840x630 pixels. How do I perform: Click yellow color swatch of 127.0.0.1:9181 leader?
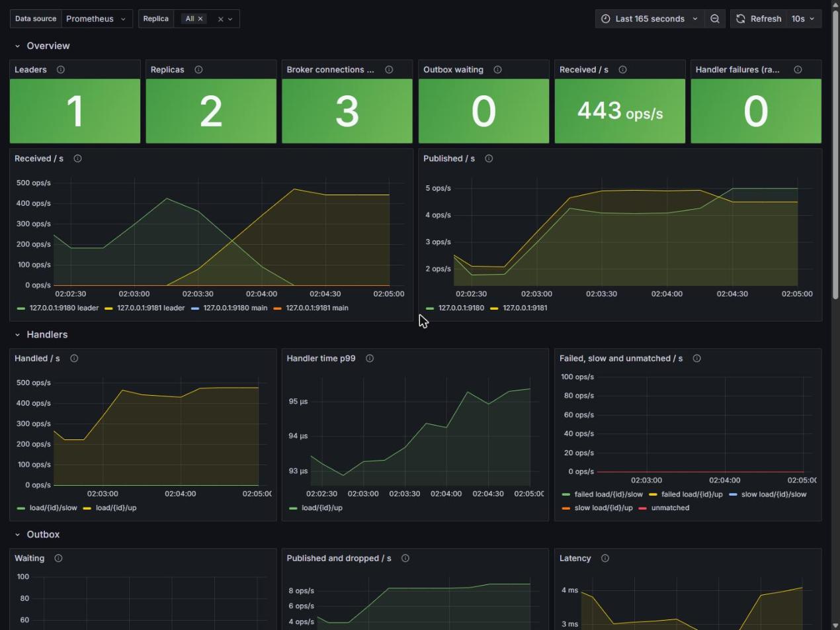click(109, 308)
